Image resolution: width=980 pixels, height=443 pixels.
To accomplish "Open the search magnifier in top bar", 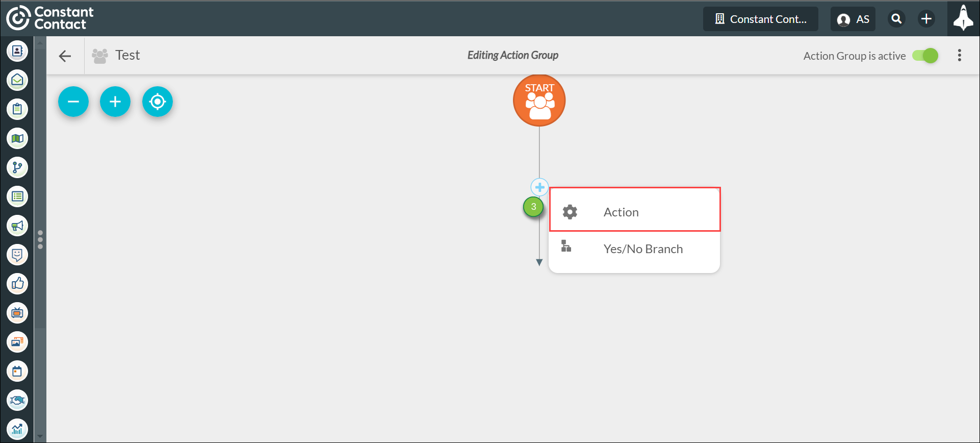I will [x=896, y=19].
